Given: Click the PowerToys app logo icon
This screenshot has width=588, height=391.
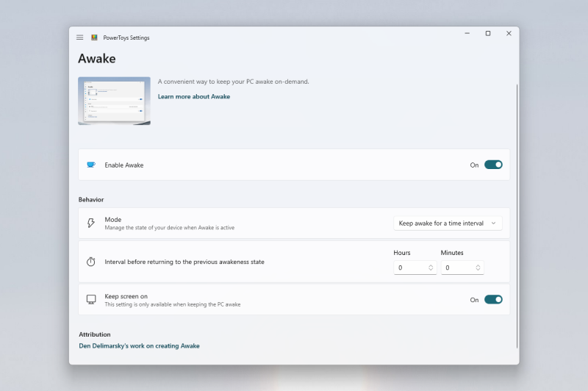Looking at the screenshot, I should 94,37.
